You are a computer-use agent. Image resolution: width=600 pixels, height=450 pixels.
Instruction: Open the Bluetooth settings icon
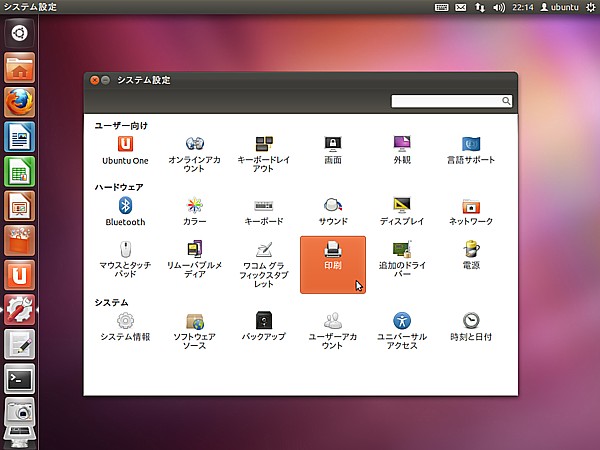coord(125,211)
